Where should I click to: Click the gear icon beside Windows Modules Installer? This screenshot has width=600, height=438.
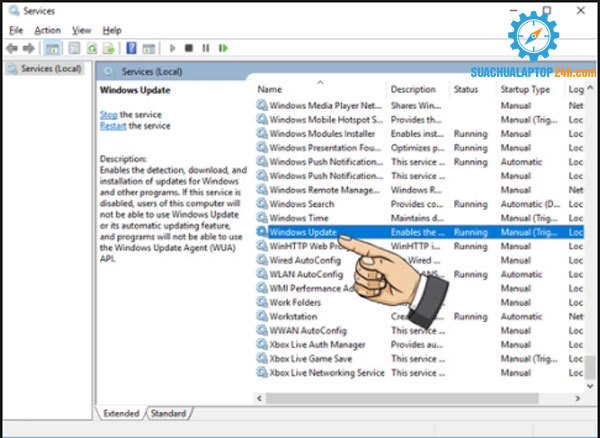point(262,134)
